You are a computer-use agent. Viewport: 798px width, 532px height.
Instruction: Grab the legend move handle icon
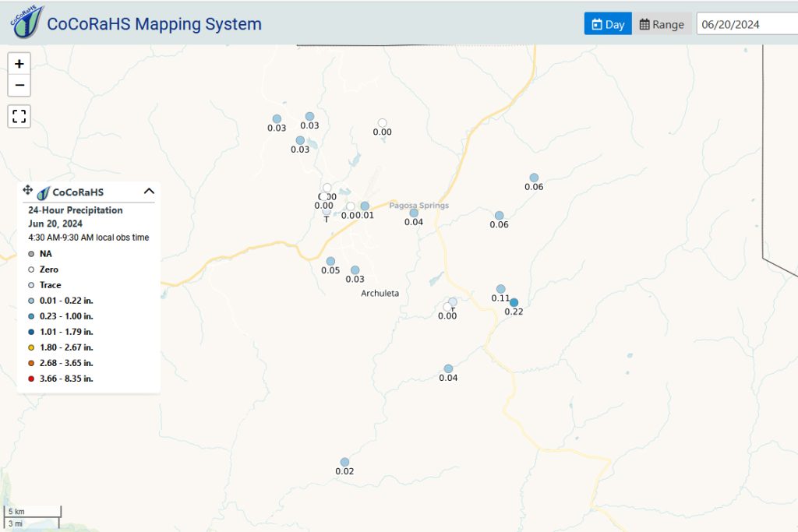coord(27,190)
